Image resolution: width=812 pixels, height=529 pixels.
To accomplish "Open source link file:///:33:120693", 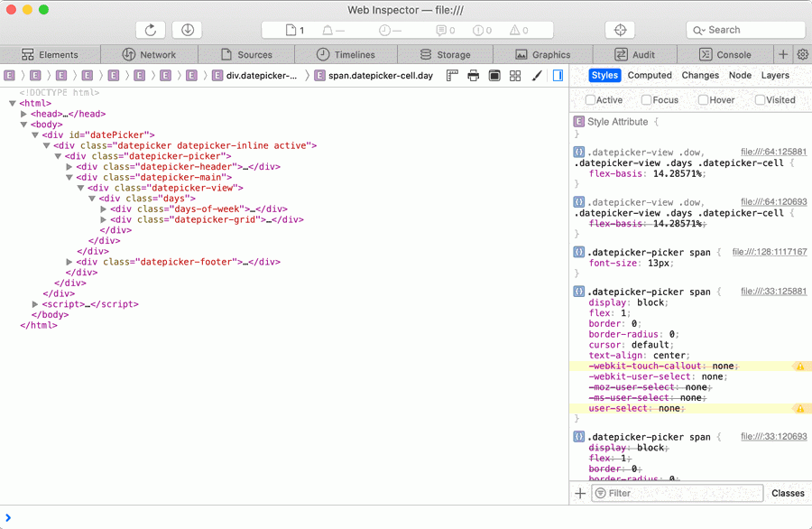I will 773,436.
